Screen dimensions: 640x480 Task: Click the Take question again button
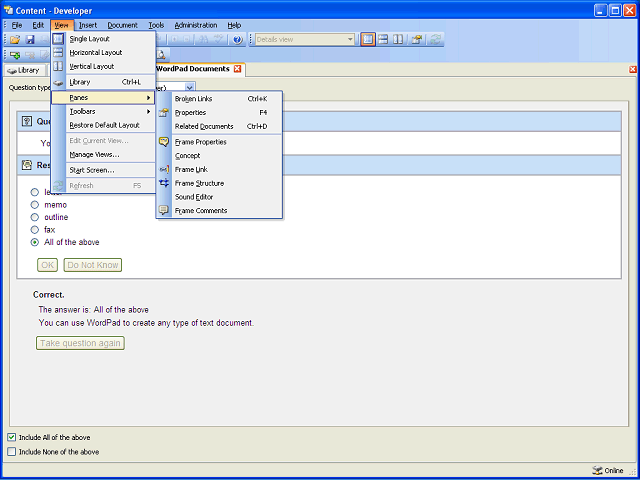[80, 343]
